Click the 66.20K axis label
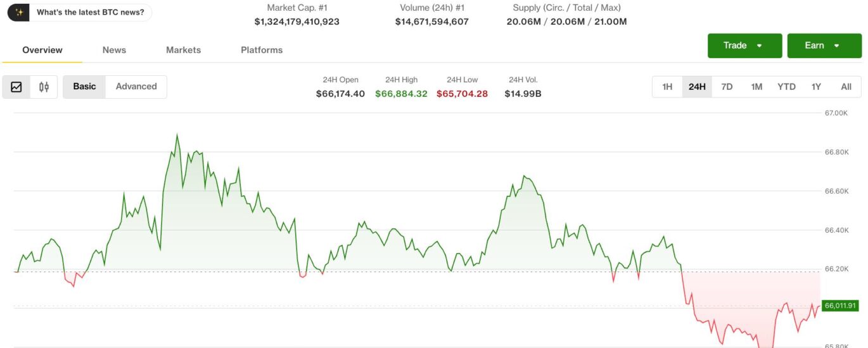Viewport: 868px width, 348px height. pos(836,269)
